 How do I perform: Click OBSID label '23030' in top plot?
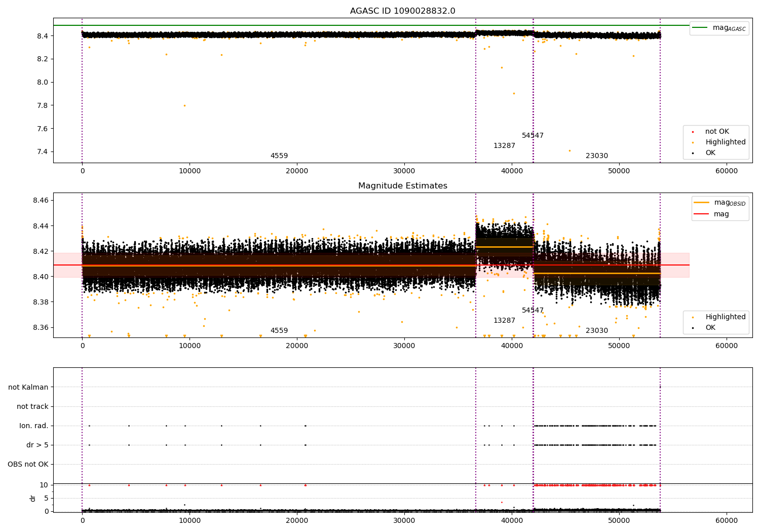click(x=597, y=156)
